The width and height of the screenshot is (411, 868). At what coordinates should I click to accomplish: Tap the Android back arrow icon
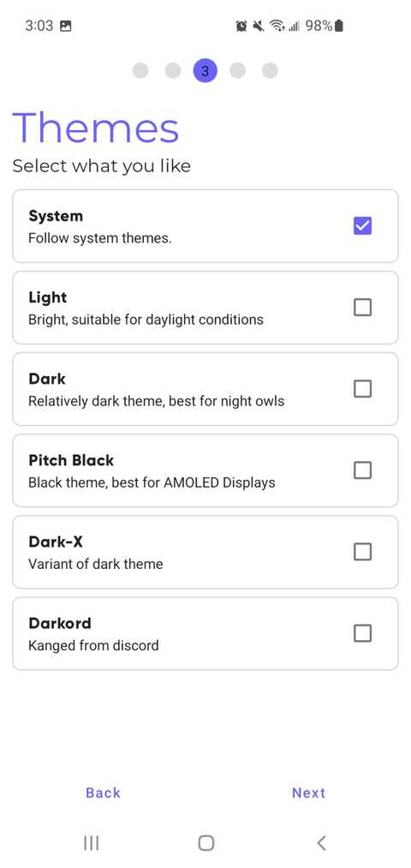pyautogui.click(x=321, y=842)
